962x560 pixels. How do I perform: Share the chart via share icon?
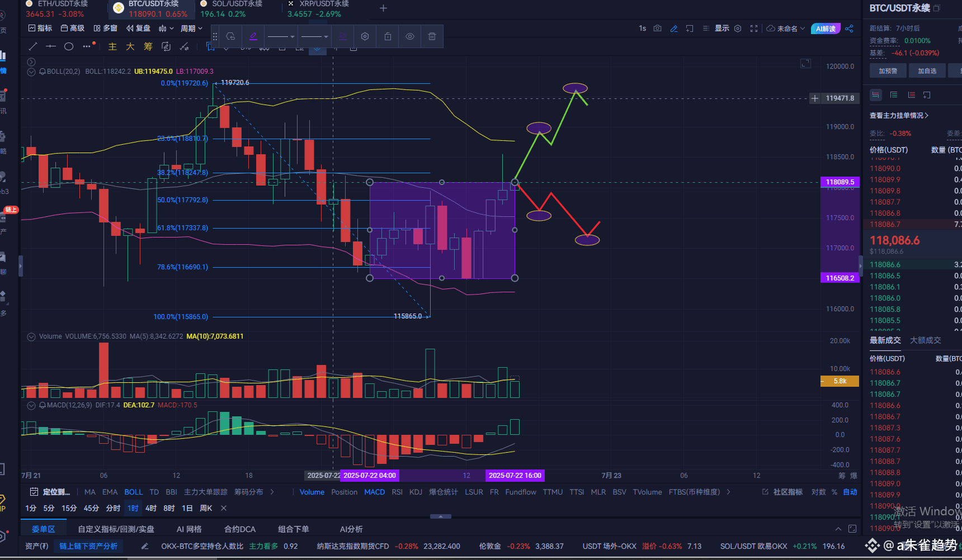click(x=849, y=29)
